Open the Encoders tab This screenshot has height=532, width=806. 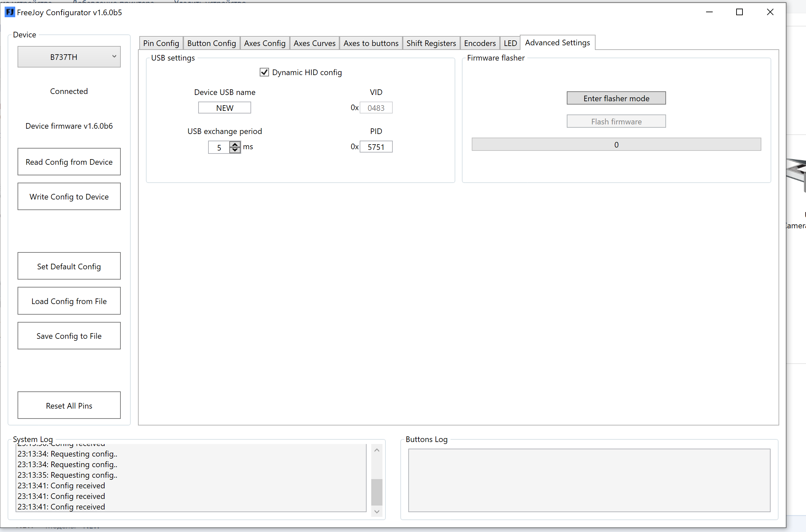(x=480, y=43)
